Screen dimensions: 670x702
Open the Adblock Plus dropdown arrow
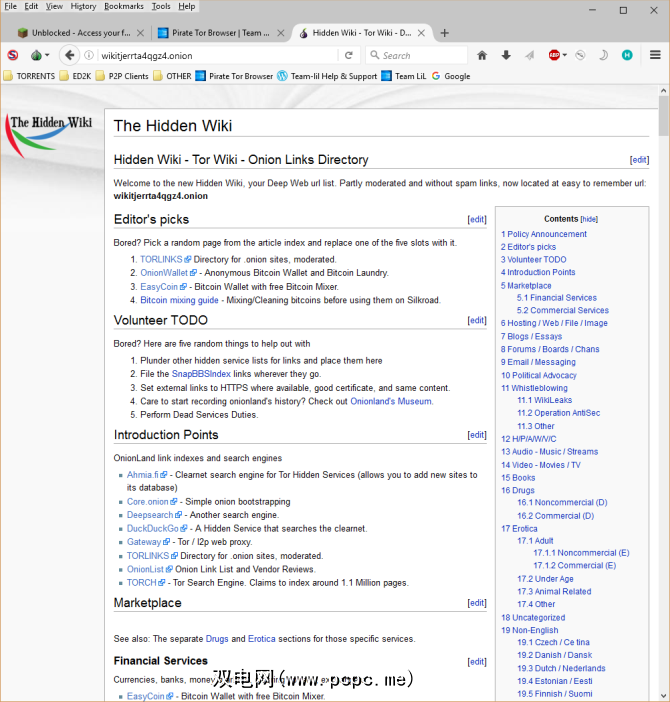[x=565, y=56]
